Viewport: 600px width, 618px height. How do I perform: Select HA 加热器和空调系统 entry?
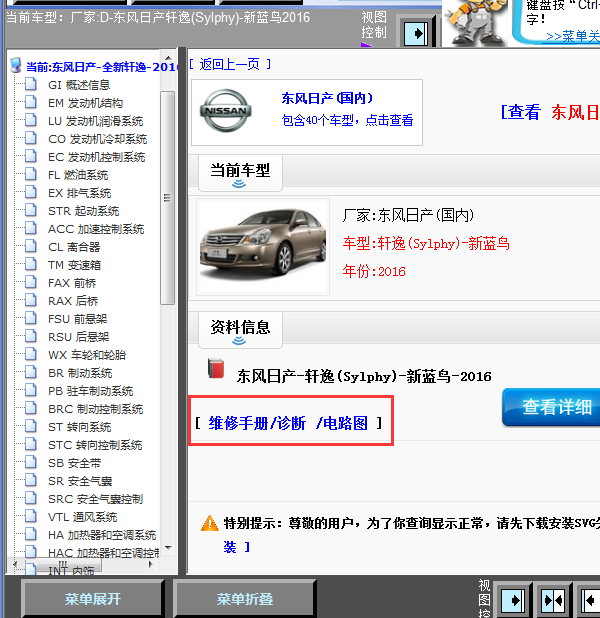102,535
